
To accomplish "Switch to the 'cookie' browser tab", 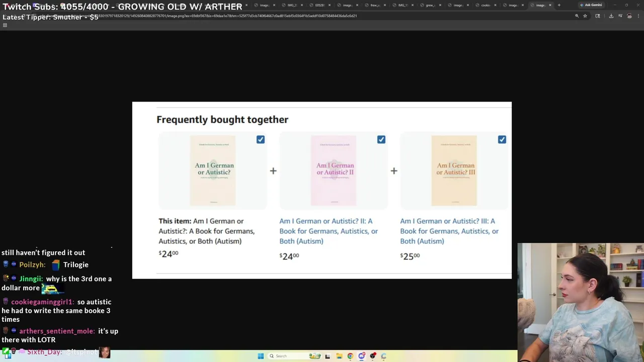I will (486, 5).
